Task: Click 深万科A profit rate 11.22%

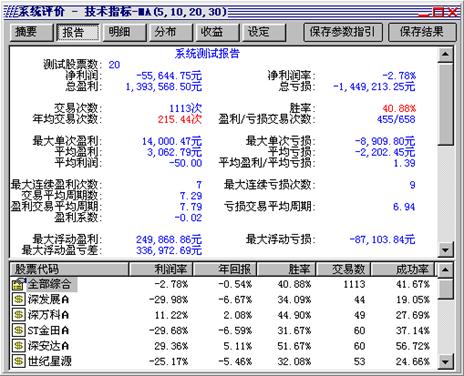Action: point(171,315)
